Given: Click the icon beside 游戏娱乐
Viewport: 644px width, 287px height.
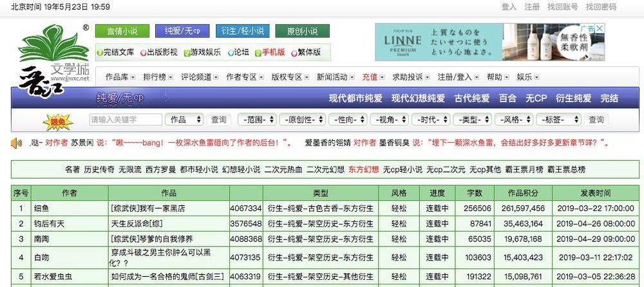Looking at the screenshot, I should click(x=185, y=53).
